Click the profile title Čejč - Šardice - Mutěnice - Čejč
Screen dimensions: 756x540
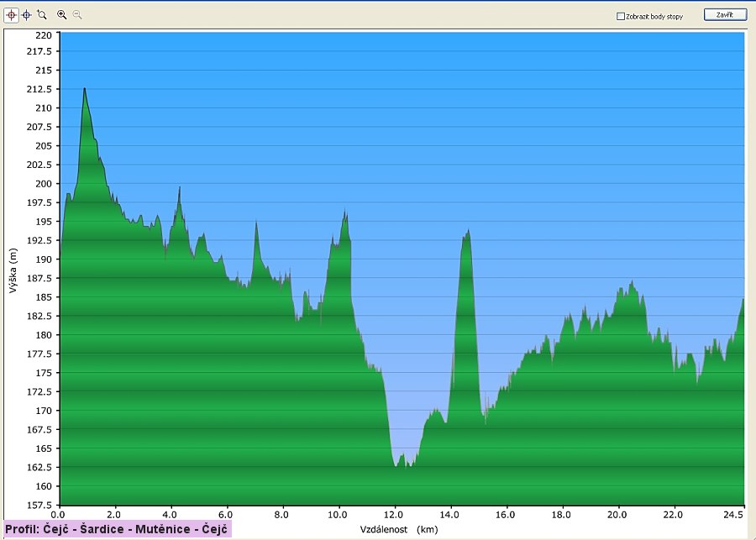coord(117,529)
